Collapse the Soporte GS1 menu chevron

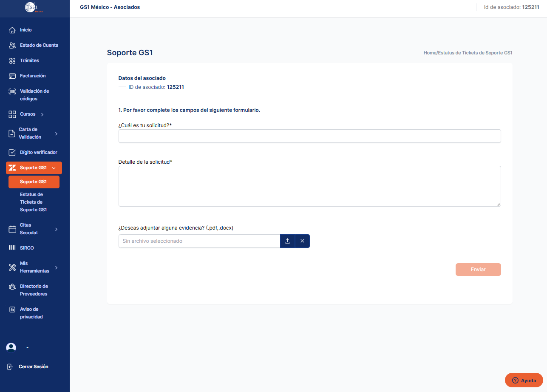(54, 168)
